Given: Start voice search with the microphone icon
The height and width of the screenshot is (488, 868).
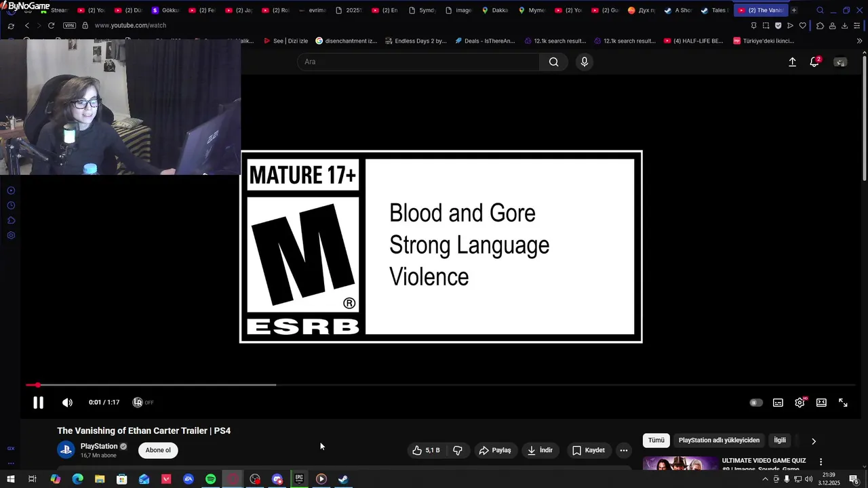Looking at the screenshot, I should [585, 62].
